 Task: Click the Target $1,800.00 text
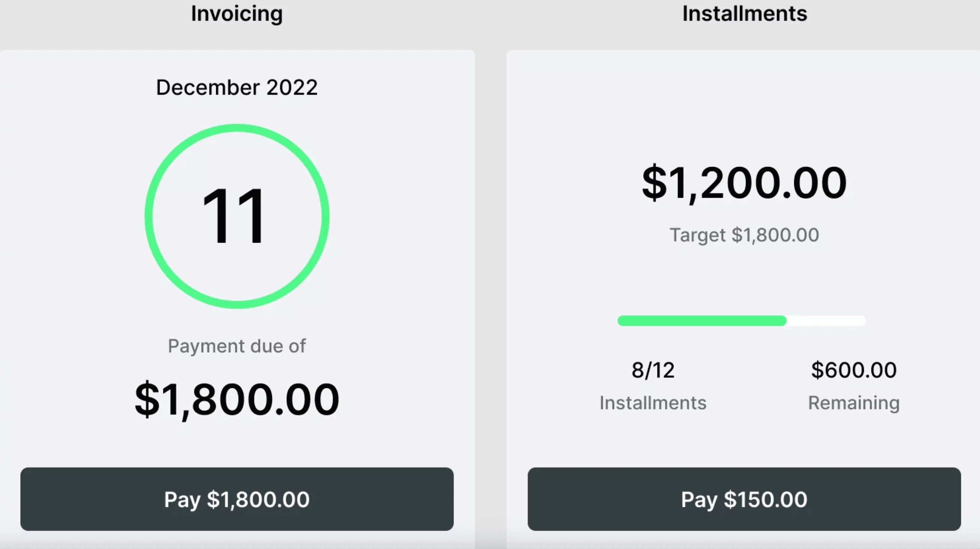pos(744,235)
